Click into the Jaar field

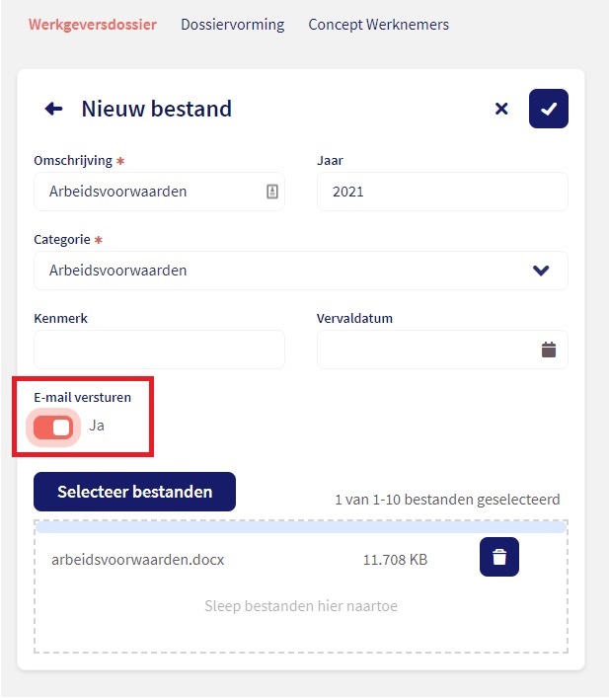click(441, 192)
